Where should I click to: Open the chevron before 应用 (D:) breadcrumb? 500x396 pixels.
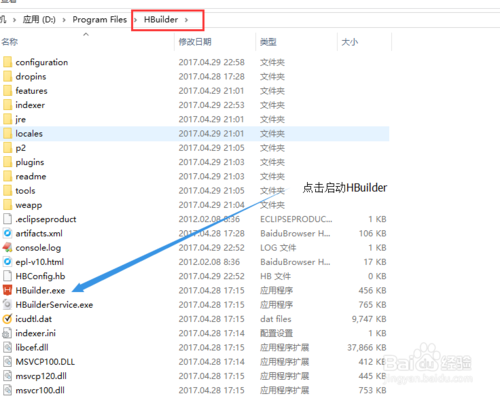14,20
